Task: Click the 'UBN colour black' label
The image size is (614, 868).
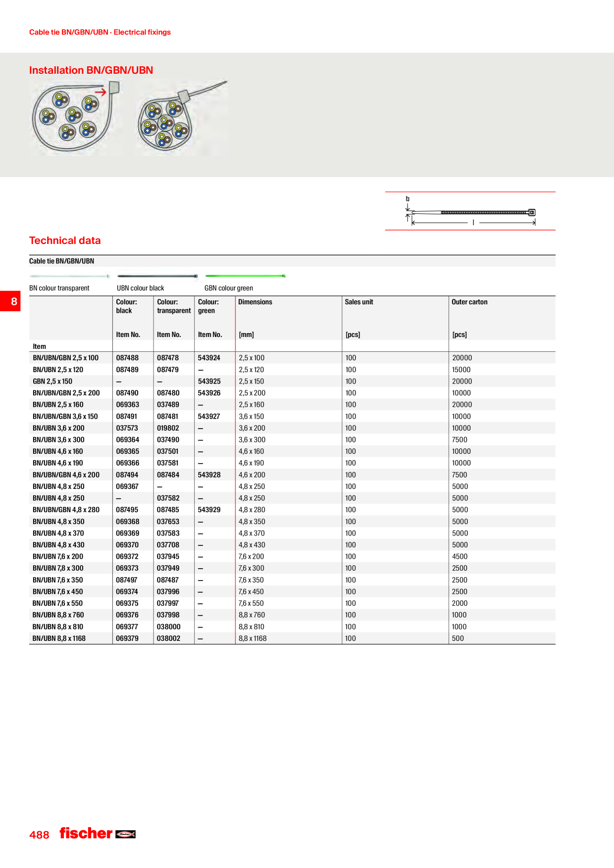Action: point(141,288)
